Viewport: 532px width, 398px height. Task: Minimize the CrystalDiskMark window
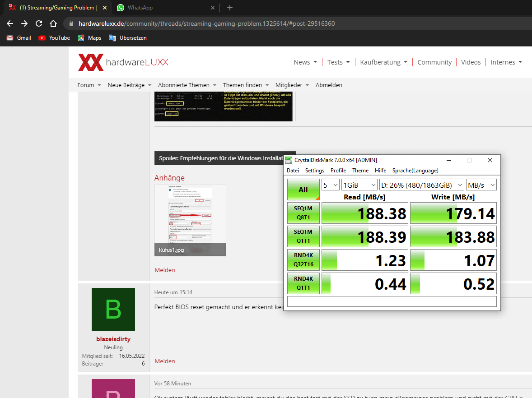(448, 160)
